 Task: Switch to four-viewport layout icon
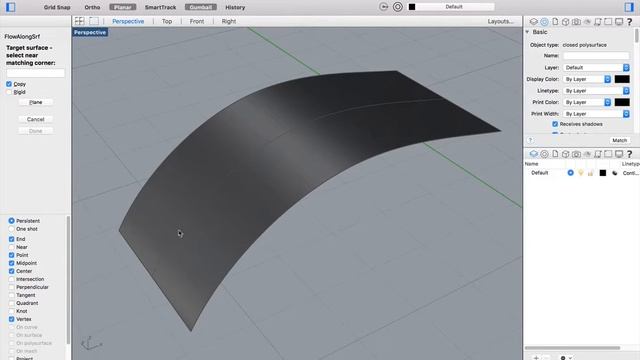(80, 21)
